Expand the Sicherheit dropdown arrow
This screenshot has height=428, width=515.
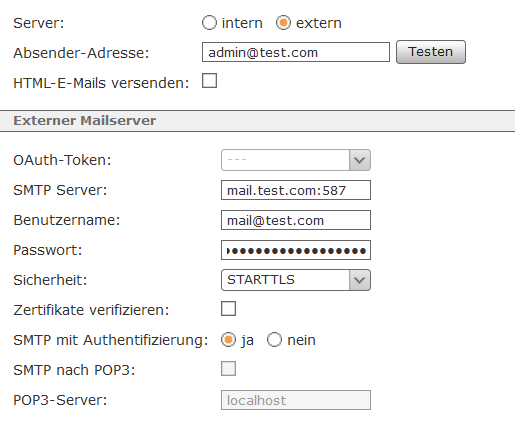pos(360,280)
